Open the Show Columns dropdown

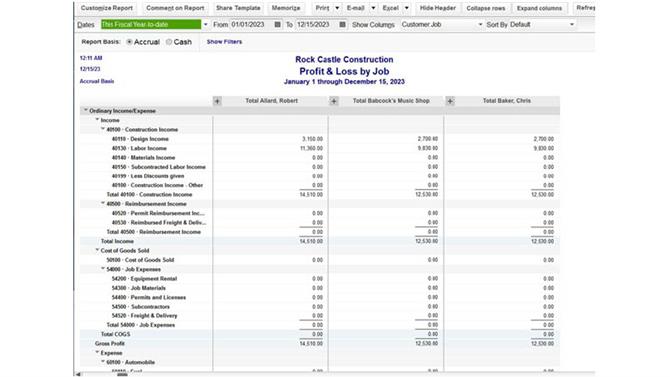(x=480, y=25)
